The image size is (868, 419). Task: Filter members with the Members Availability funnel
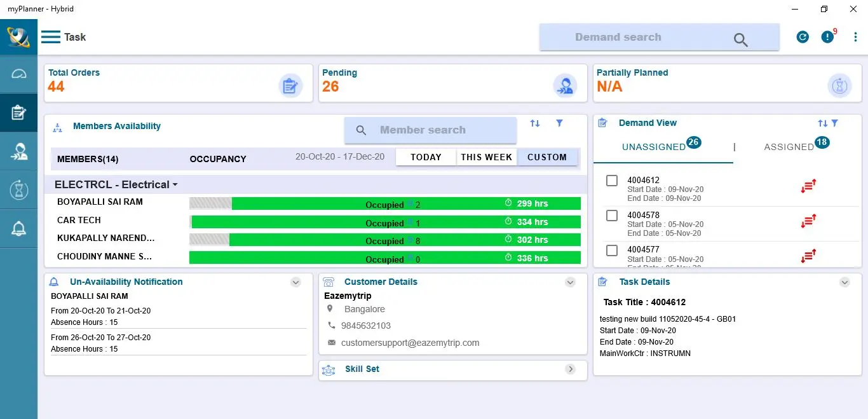click(559, 123)
